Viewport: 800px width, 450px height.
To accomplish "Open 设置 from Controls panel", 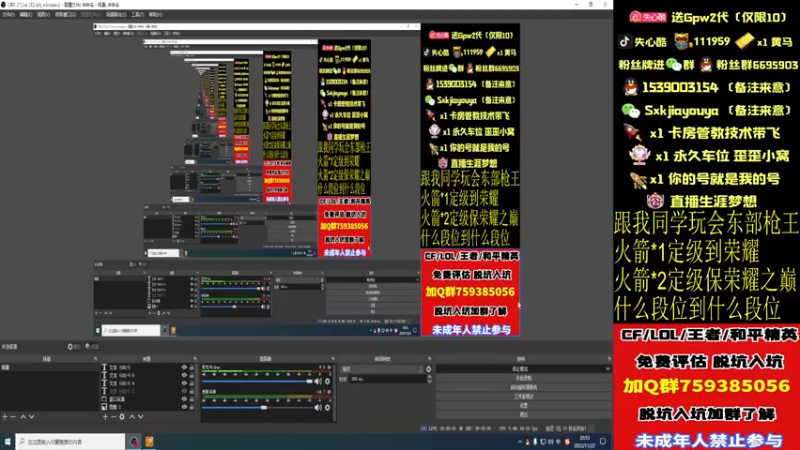I will 523,406.
